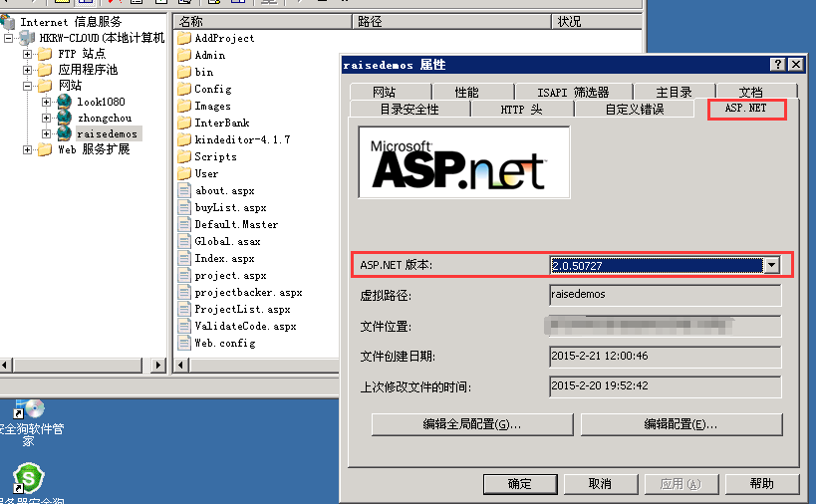The image size is (816, 504).
Task: Click the Index.aspx file icon
Action: point(184,258)
